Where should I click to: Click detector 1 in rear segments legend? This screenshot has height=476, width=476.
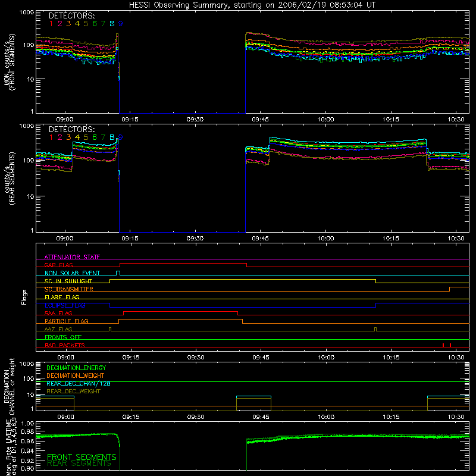(x=51, y=137)
